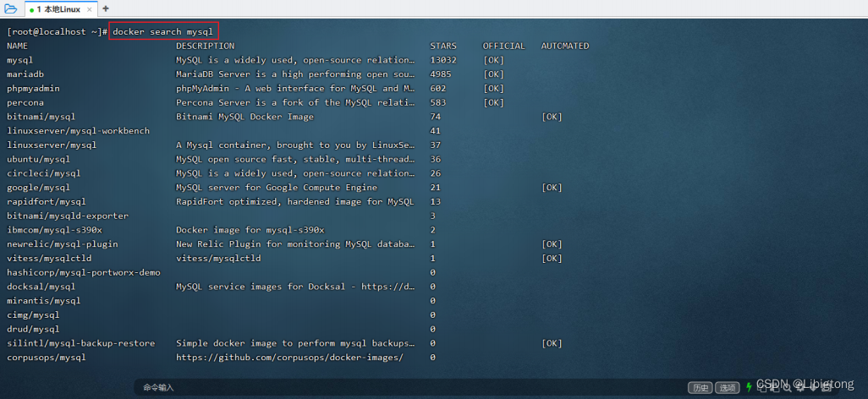The image size is (868, 399).
Task: Focus the 命令输入 command input field
Action: (409, 387)
